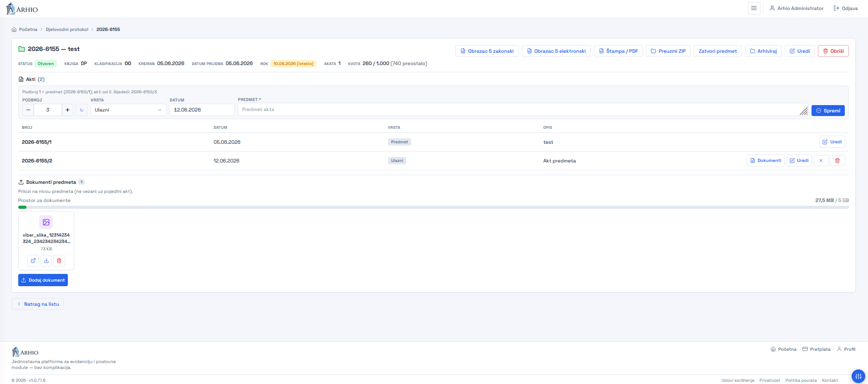Select row number 2026-6155/1
This screenshot has width=868, height=384.
36,142
